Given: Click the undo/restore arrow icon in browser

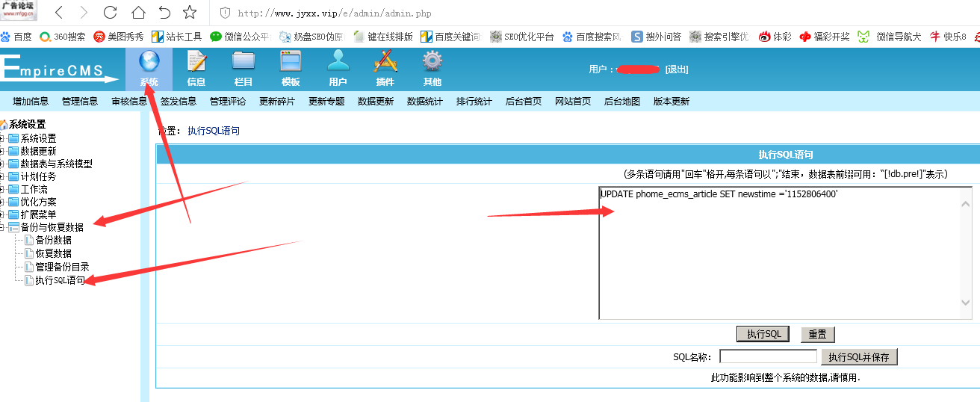Looking at the screenshot, I should point(164,13).
